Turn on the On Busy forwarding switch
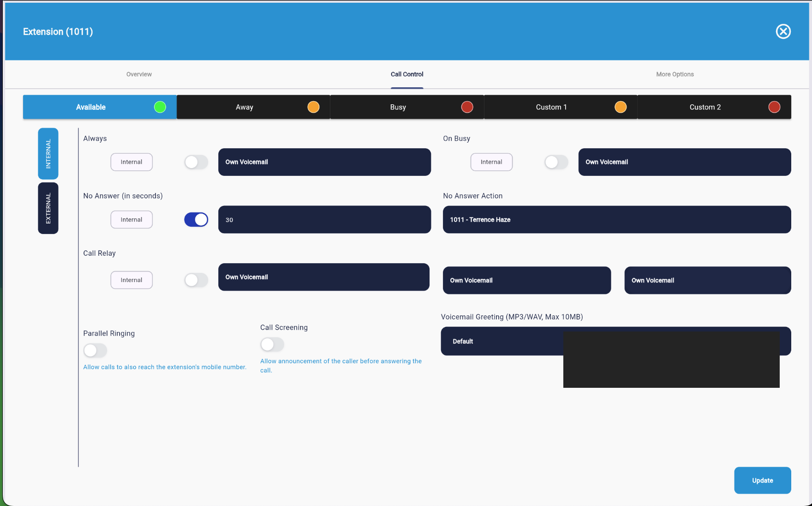Image resolution: width=812 pixels, height=506 pixels. pyautogui.click(x=556, y=162)
